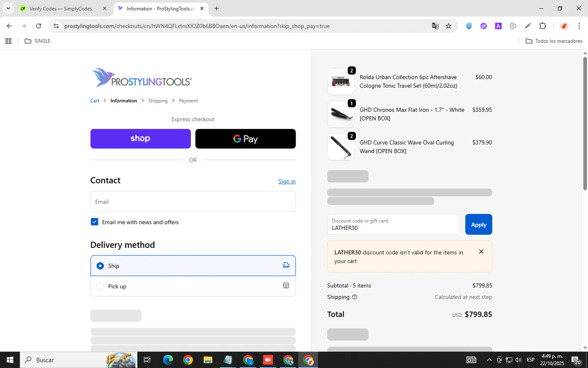Checkout with Google Pay button
Screen dimensions: 588x368
tap(245, 138)
